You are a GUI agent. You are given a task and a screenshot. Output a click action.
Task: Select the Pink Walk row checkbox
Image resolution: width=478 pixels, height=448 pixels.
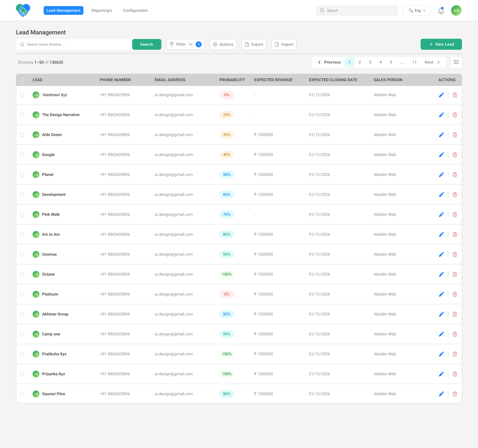point(22,214)
